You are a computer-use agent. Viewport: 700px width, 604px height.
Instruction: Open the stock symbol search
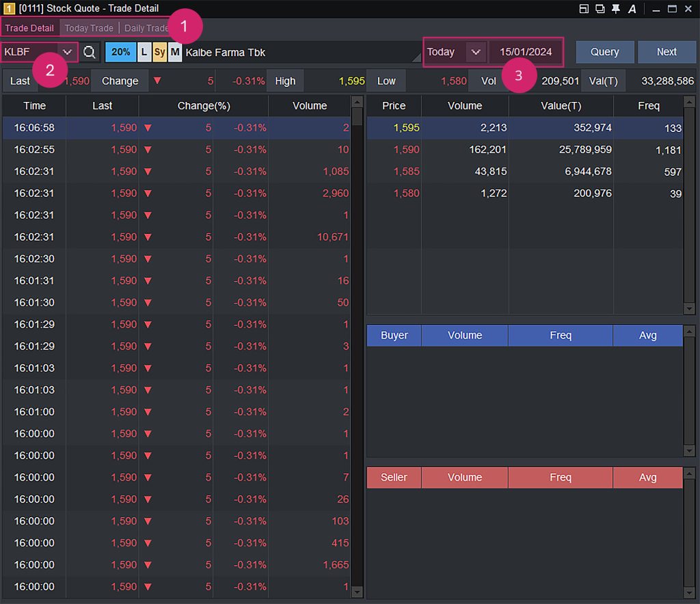tap(90, 52)
